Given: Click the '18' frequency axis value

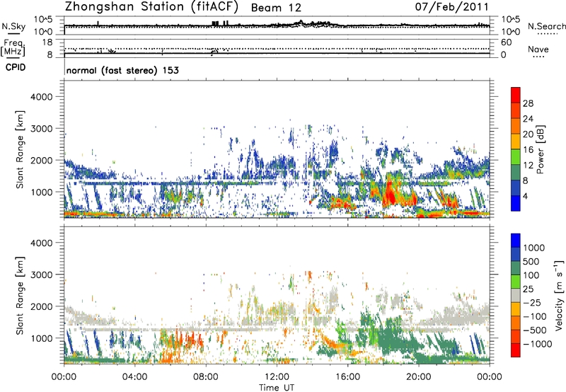Looking at the screenshot, I should 47,42.
